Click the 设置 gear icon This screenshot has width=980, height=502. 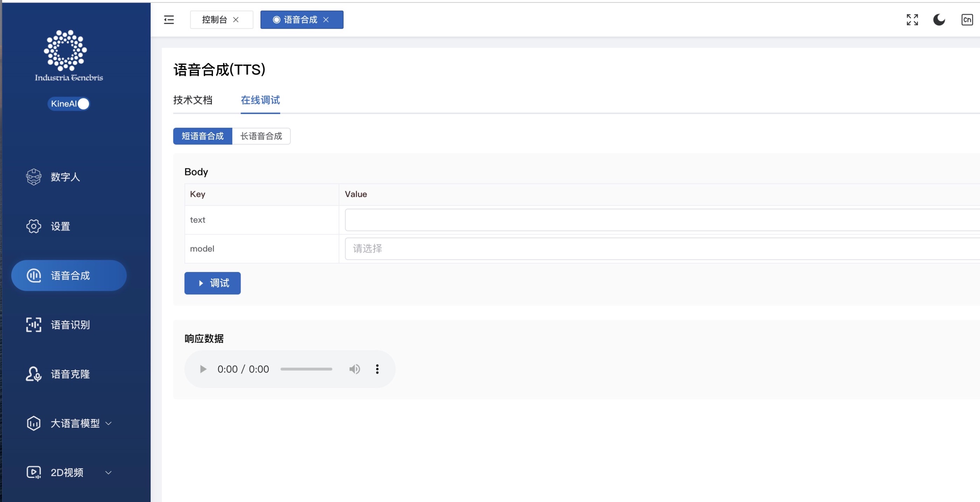[x=34, y=226]
